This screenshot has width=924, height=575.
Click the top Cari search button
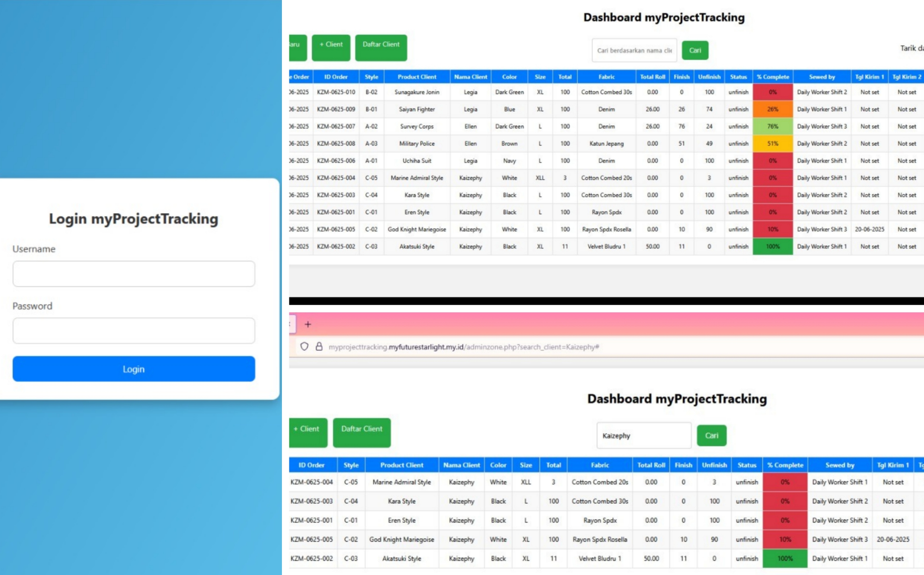pyautogui.click(x=695, y=50)
